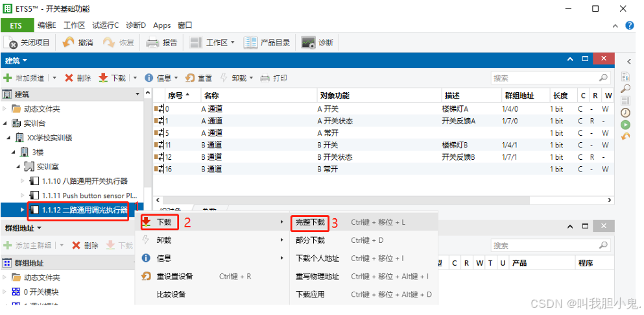Open the 试运行C menu
Viewport: 644px width, 315px height.
click(105, 25)
